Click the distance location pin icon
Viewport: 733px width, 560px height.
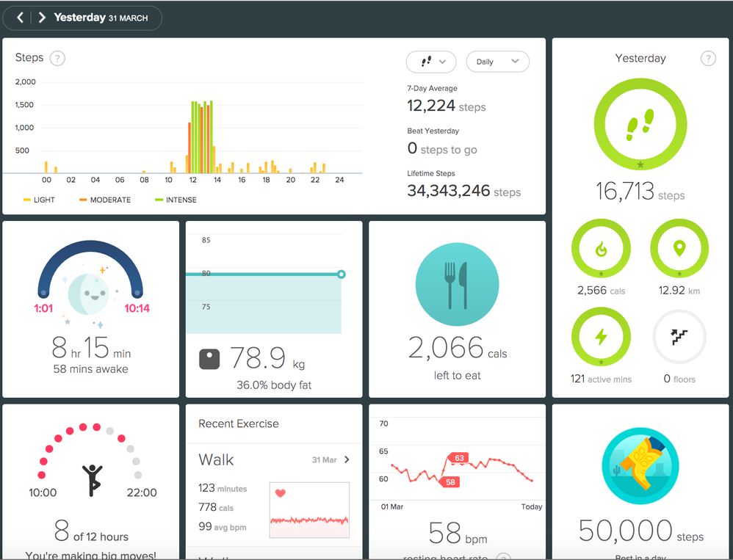tap(679, 249)
